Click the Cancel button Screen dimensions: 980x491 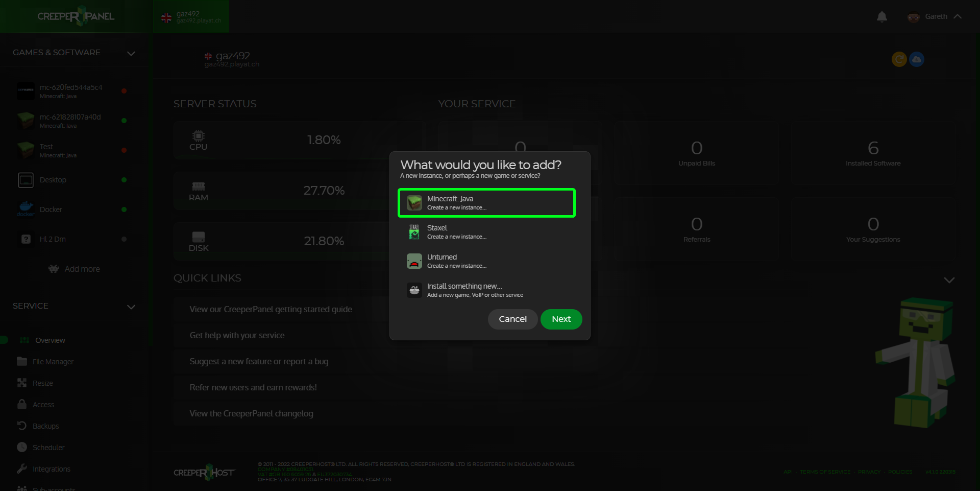(x=512, y=319)
